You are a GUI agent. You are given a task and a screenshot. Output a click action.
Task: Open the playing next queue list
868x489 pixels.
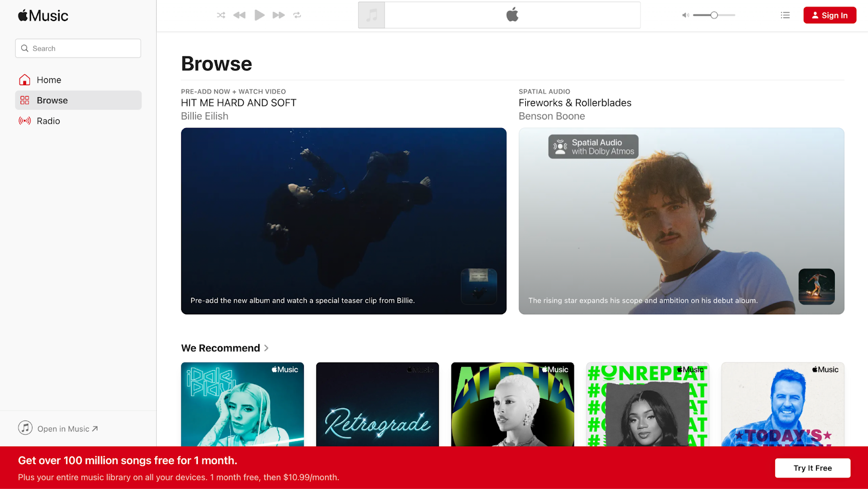(785, 15)
